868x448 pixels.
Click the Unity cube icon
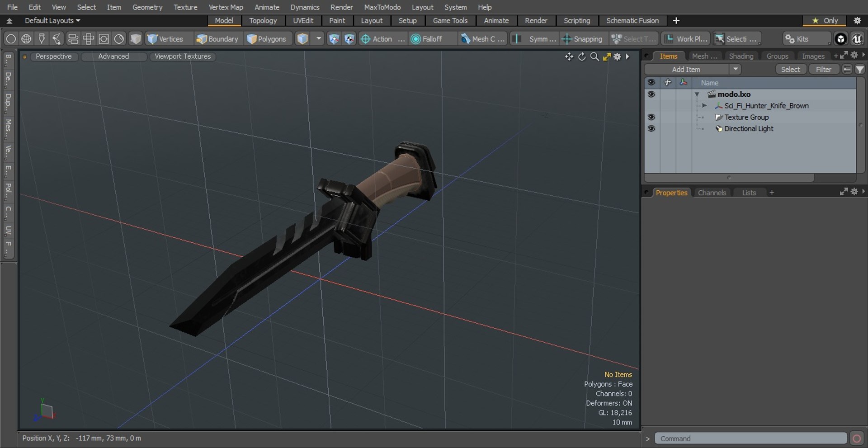point(840,39)
